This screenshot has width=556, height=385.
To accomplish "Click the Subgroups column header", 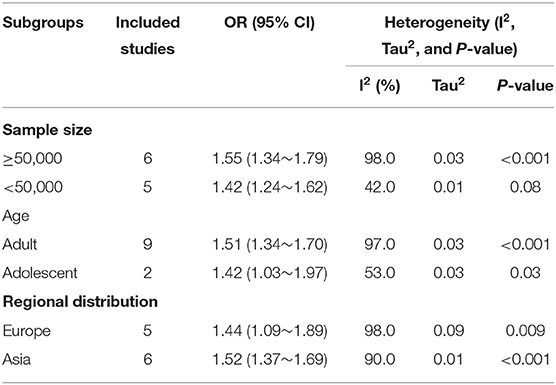I will pos(43,23).
